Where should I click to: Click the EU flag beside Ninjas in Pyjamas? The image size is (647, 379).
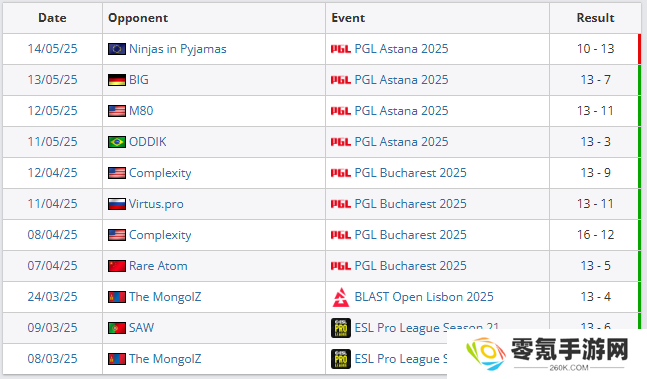pos(117,49)
